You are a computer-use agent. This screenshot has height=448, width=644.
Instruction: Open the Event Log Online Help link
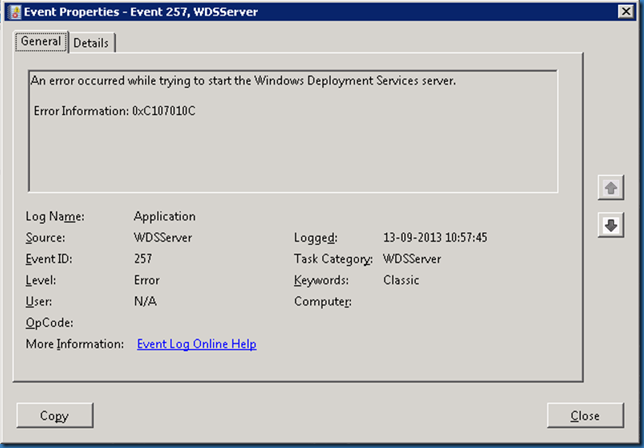(x=196, y=344)
